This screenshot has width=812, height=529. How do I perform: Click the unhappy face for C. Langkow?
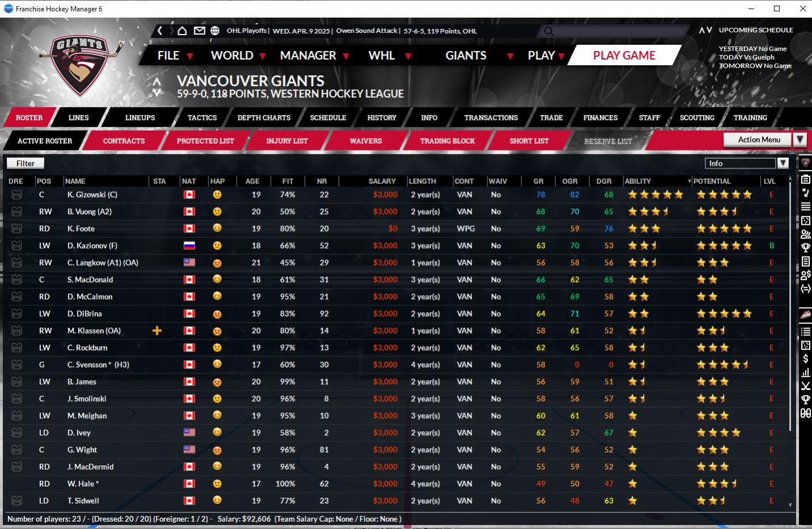coord(217,263)
